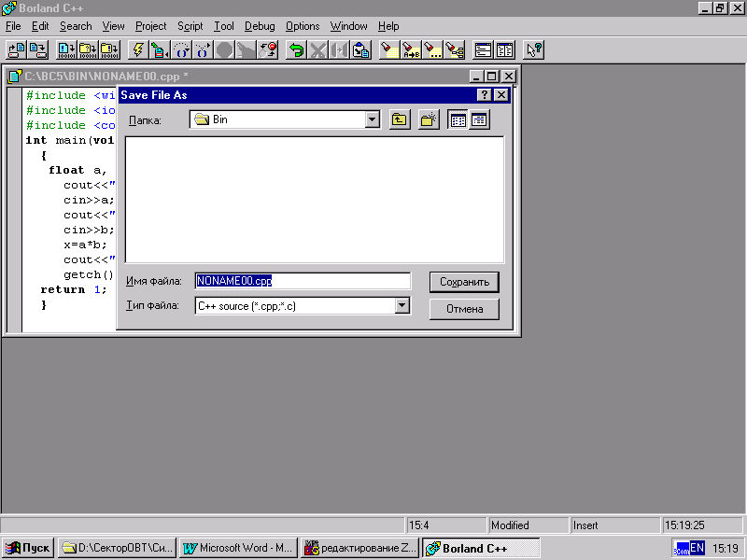This screenshot has width=747, height=560.
Task: Click the Step over debug icon
Action: tap(181, 50)
